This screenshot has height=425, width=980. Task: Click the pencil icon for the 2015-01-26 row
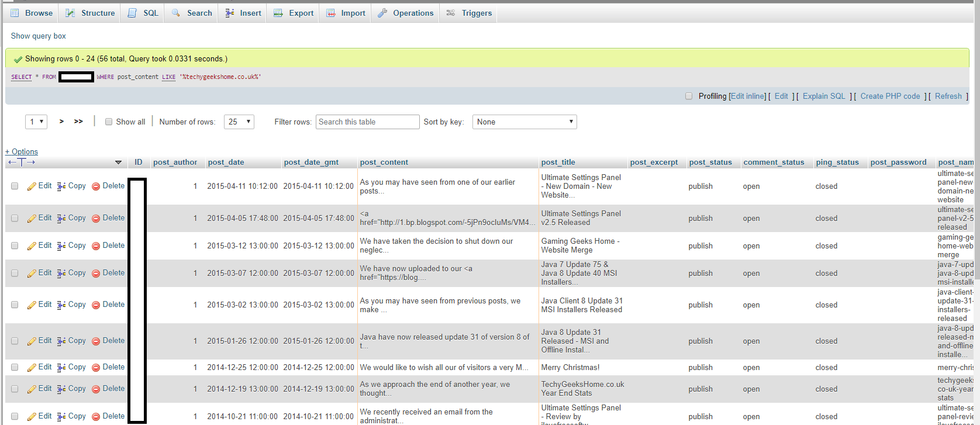coord(32,341)
